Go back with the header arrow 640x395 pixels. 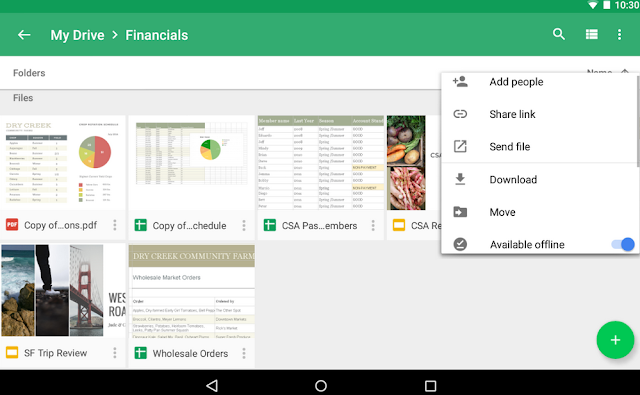point(24,35)
